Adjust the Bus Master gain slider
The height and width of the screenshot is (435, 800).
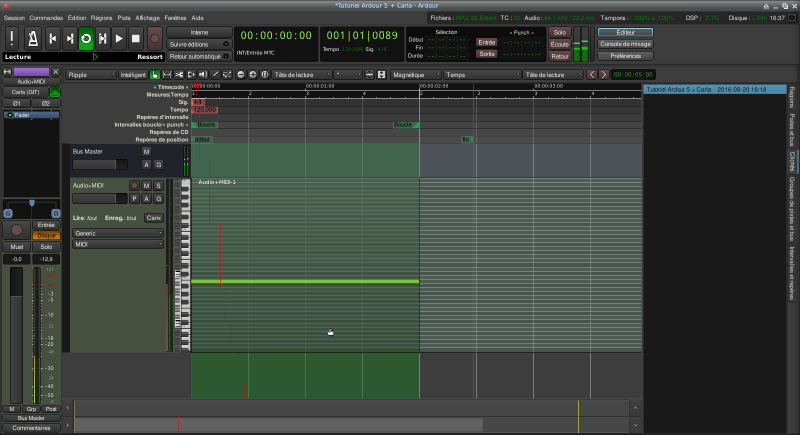(x=100, y=165)
